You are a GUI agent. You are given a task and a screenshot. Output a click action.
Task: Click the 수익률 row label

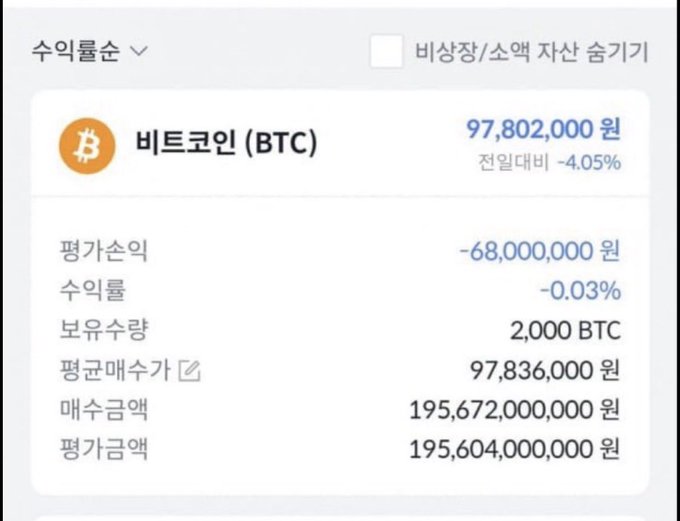[x=92, y=291]
